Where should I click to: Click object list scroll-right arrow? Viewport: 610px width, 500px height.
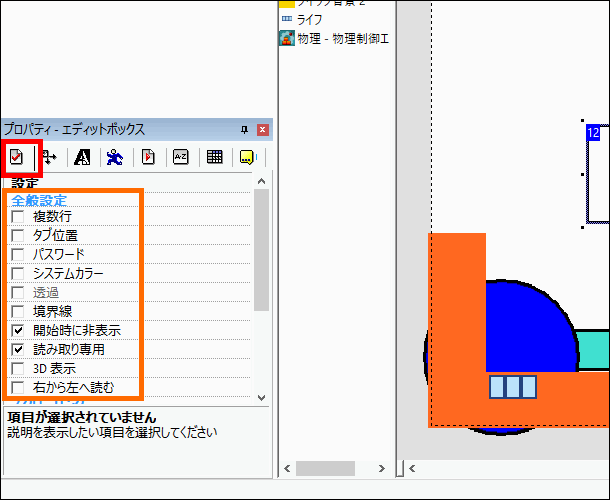382,468
